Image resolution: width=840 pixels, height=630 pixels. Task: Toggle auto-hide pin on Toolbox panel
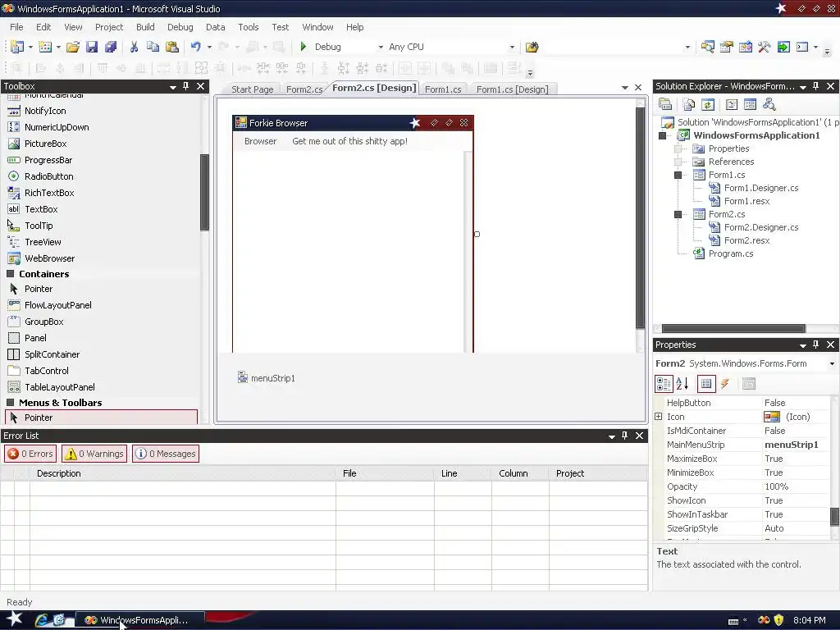[186, 86]
